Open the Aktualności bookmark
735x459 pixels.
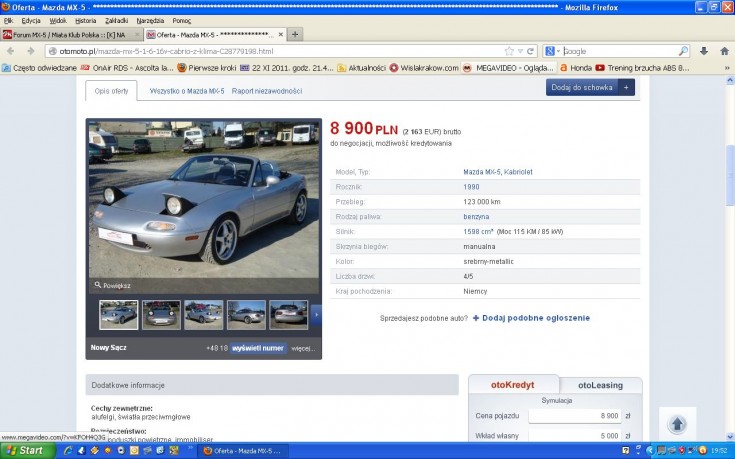click(x=361, y=68)
